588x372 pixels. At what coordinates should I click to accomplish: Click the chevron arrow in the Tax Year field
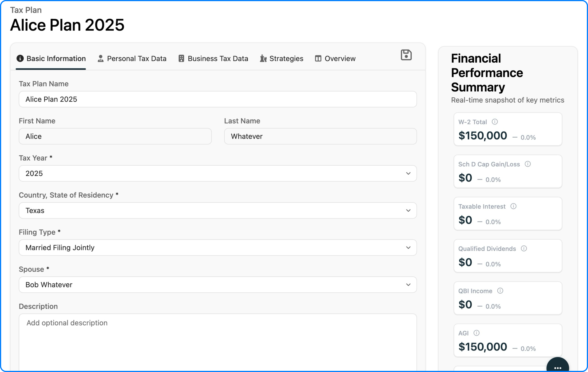click(x=408, y=173)
